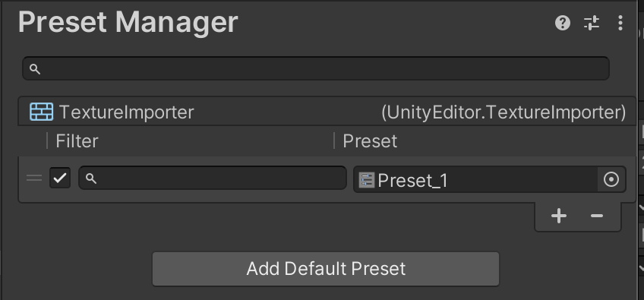Open the Preset Manager help documentation icon
This screenshot has width=644, height=300.
point(562,23)
